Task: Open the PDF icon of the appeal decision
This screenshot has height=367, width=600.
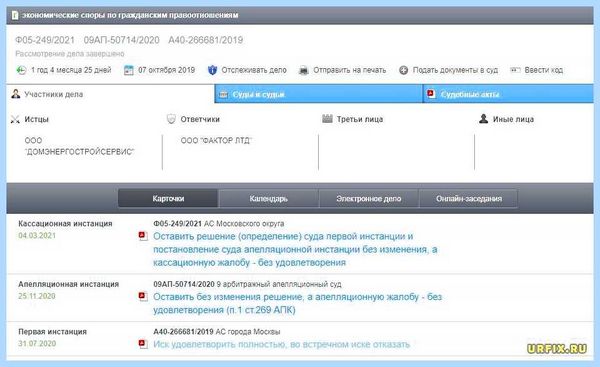Action: [143, 296]
